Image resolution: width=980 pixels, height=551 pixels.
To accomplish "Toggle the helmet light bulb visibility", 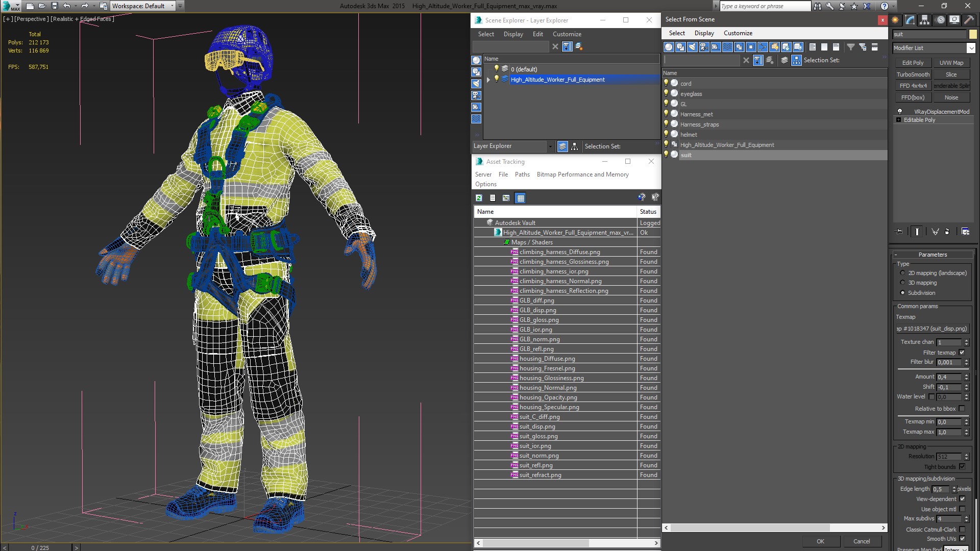I will tap(666, 134).
